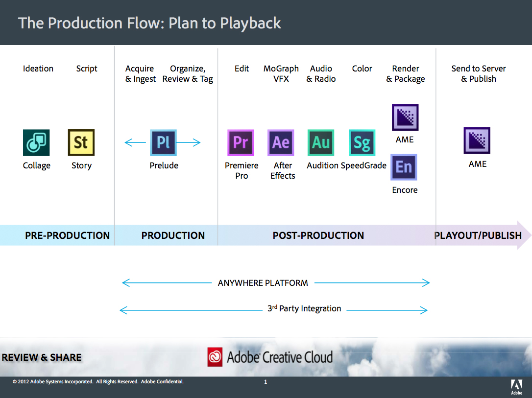Click the After Effects caption text
Image resolution: width=532 pixels, height=398 pixels.
283,170
